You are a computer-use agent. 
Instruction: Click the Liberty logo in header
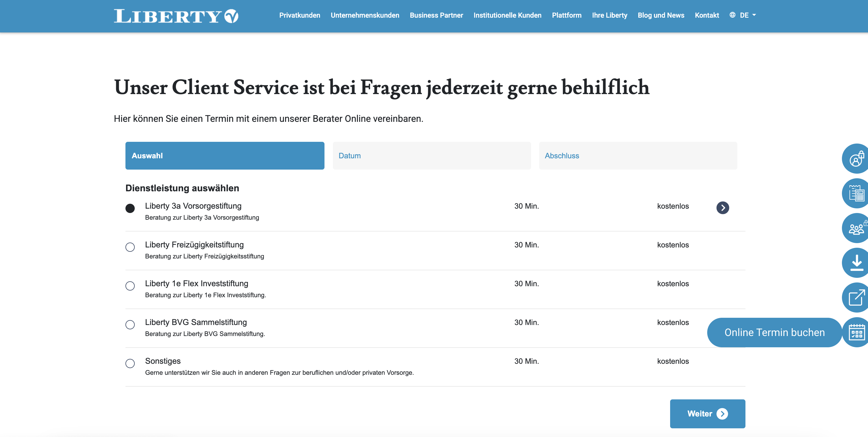pyautogui.click(x=176, y=16)
